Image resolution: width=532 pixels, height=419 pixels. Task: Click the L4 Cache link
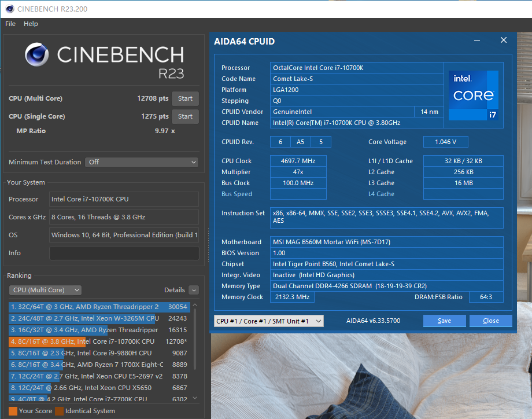click(x=381, y=194)
